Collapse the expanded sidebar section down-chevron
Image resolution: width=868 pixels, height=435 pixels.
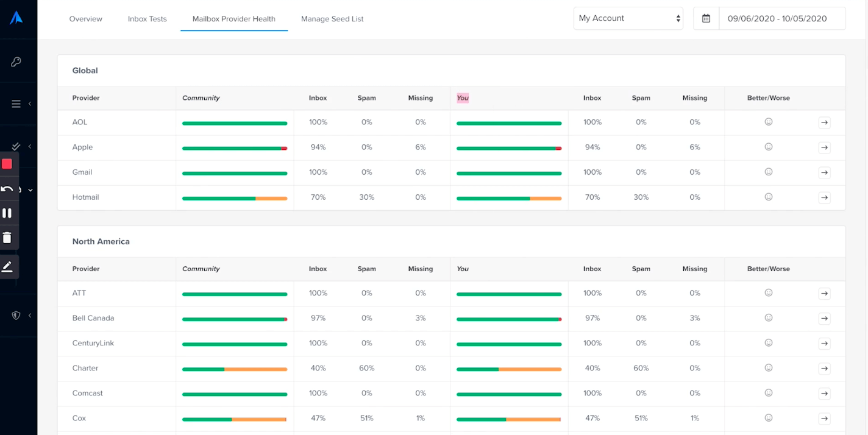(30, 190)
